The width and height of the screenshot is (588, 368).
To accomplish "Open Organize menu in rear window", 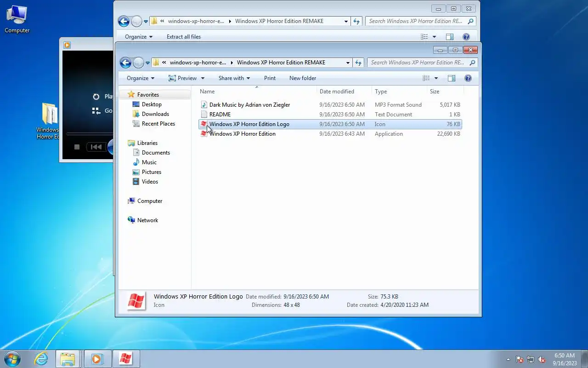I will pyautogui.click(x=139, y=37).
